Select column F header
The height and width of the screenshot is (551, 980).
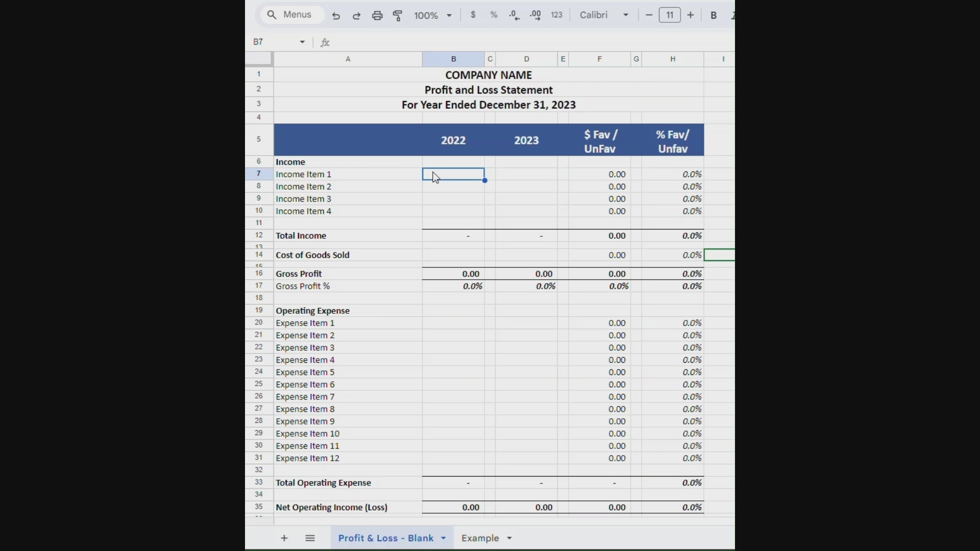coord(600,59)
